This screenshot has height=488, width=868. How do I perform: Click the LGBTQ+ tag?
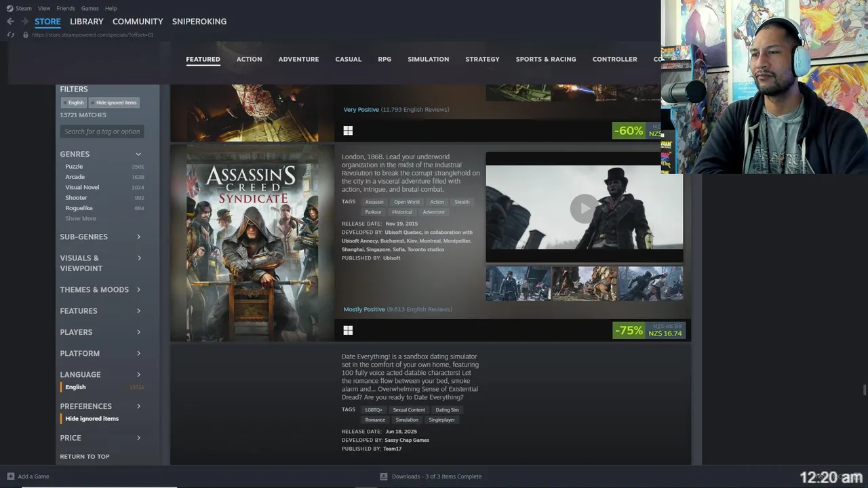coord(374,410)
